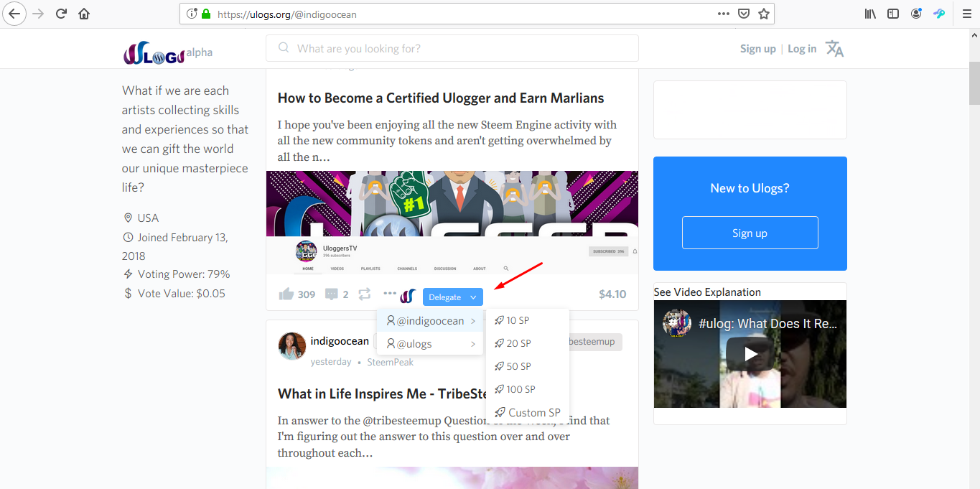Reload the page with the Refresh icon
Image resolution: width=980 pixels, height=489 pixels.
62,14
